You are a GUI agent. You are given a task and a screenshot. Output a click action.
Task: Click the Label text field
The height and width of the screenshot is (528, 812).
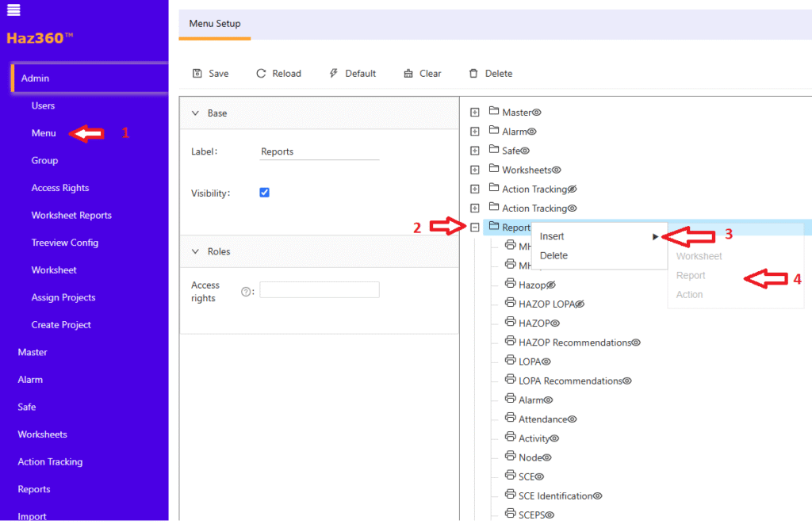(x=319, y=151)
